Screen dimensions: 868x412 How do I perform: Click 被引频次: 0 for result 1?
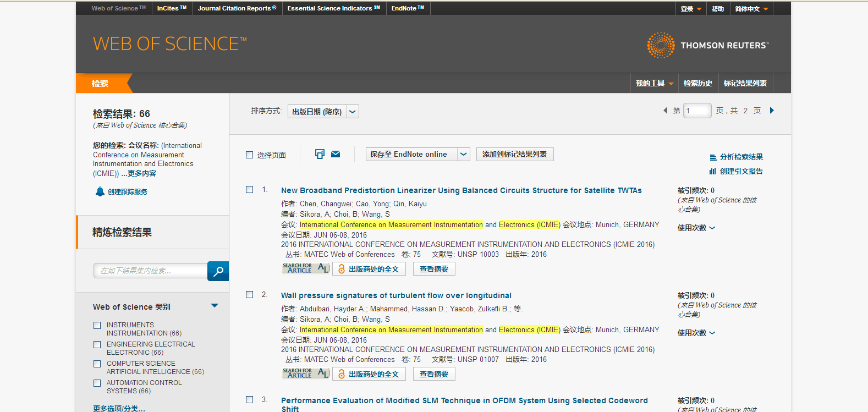(696, 190)
